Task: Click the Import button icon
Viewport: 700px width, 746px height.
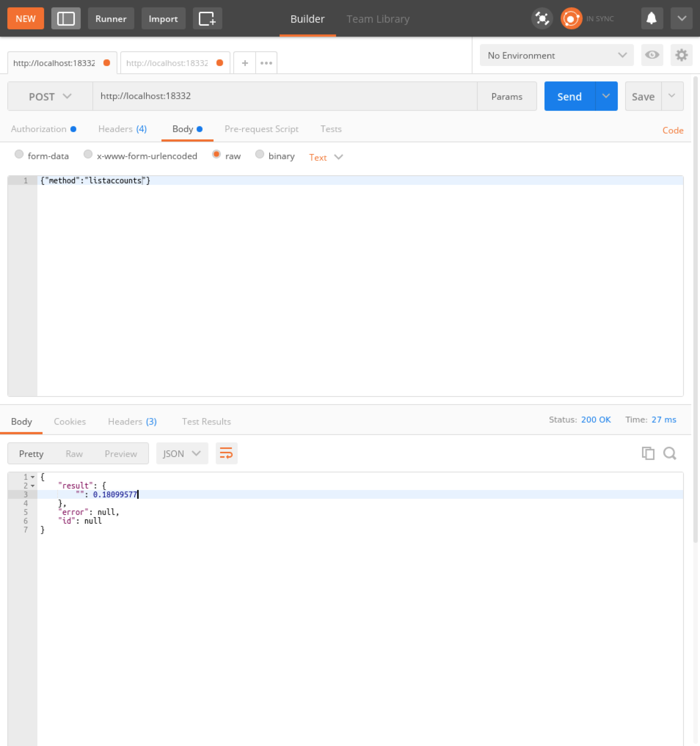Action: pos(163,18)
